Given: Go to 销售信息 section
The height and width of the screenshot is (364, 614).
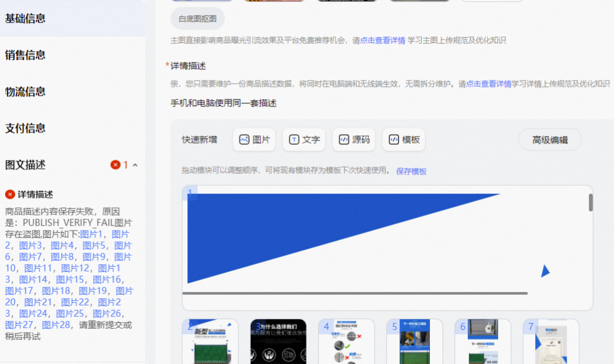Looking at the screenshot, I should click(x=25, y=55).
